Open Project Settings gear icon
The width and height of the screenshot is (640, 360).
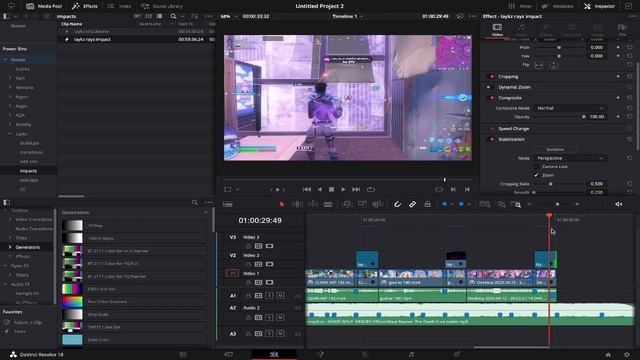[x=627, y=355]
